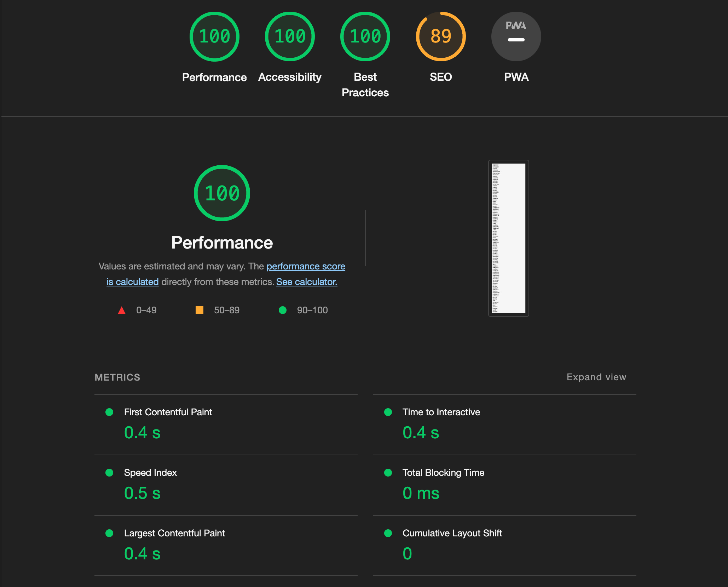Click the green circle 90–100 legend icon

pyautogui.click(x=283, y=310)
